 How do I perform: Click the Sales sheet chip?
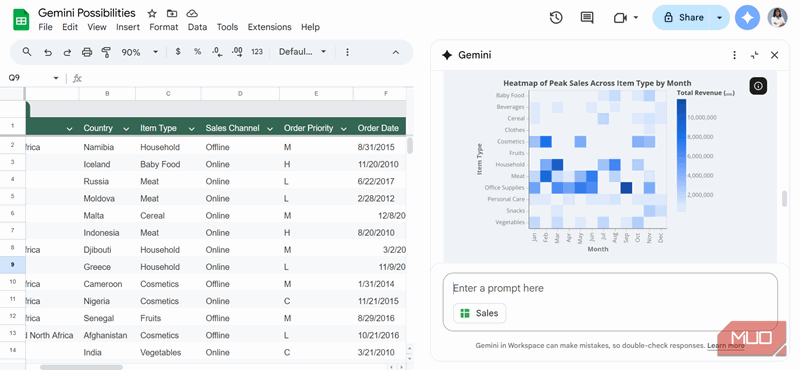click(480, 313)
